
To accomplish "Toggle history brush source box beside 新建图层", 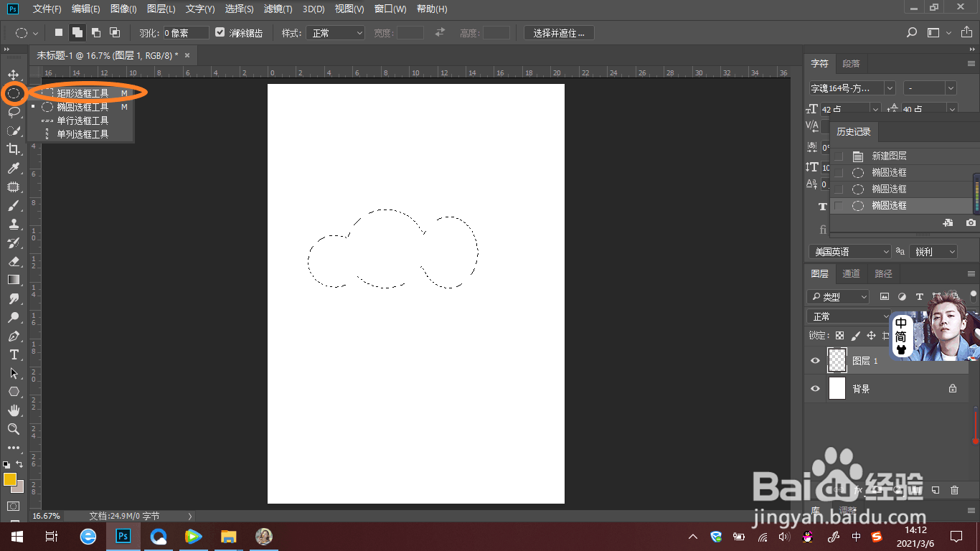I will coord(838,156).
